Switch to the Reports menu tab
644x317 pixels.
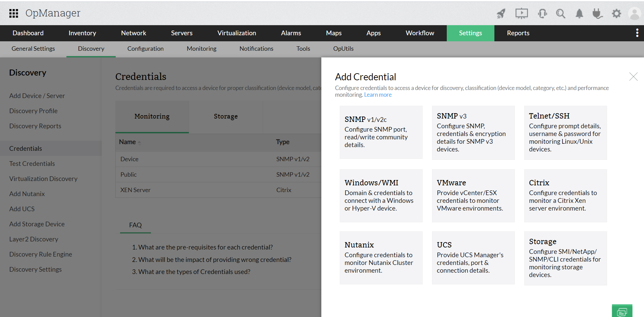pos(518,33)
